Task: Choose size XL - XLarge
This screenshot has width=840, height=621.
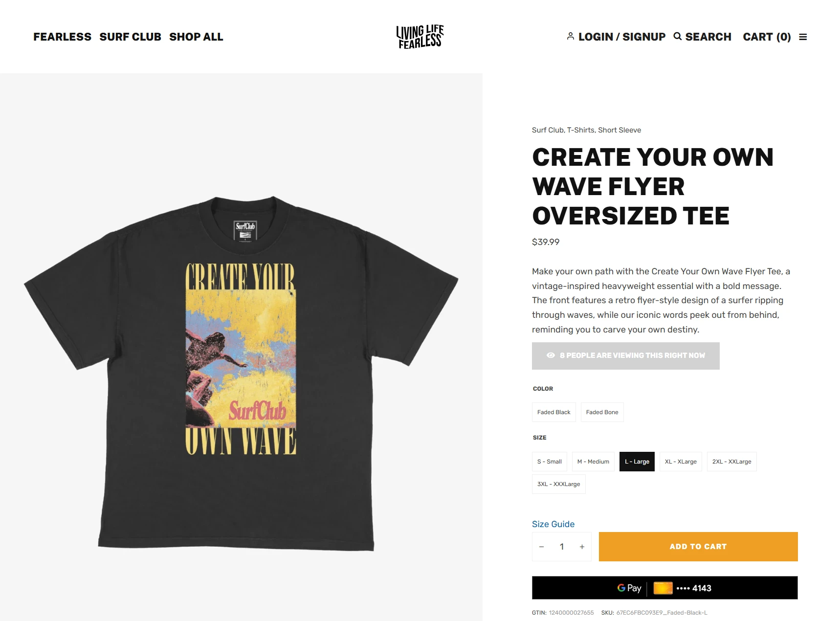Action: point(681,462)
